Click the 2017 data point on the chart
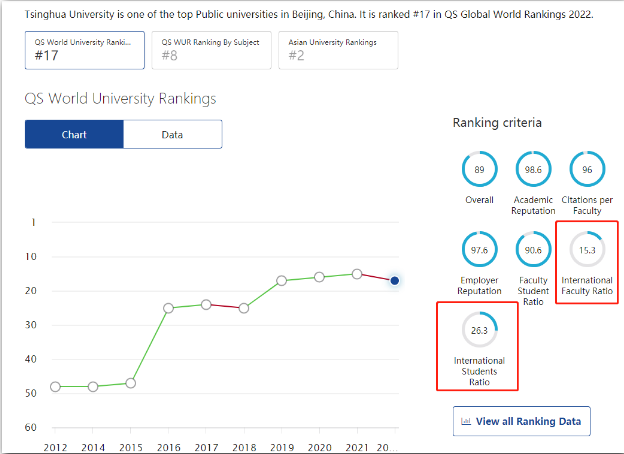Viewport: 624px width, 454px height. coord(206,304)
